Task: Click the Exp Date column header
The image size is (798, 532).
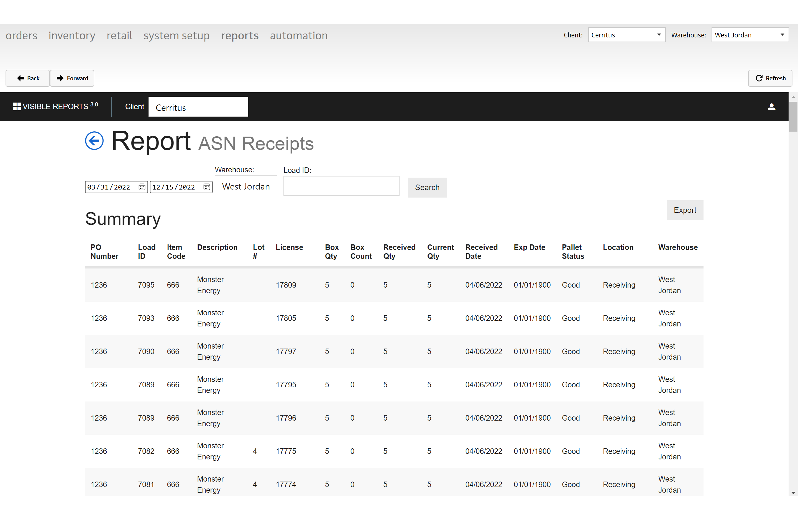Action: click(529, 247)
